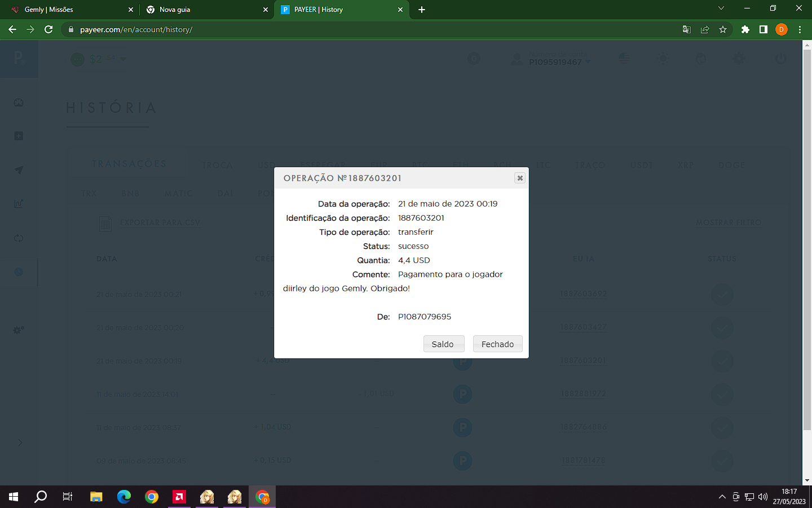Open the history clock icon in sidebar
This screenshot has height=508, width=812.
[x=19, y=272]
